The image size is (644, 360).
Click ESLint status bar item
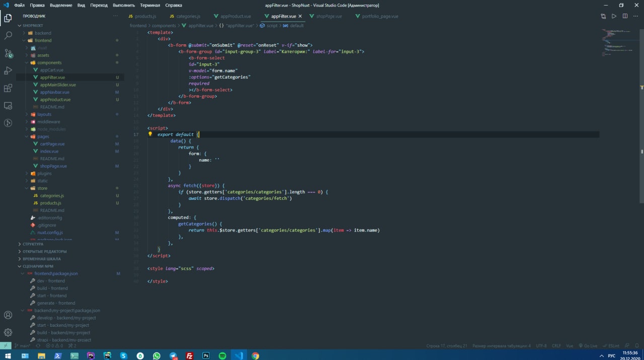pyautogui.click(x=611, y=346)
